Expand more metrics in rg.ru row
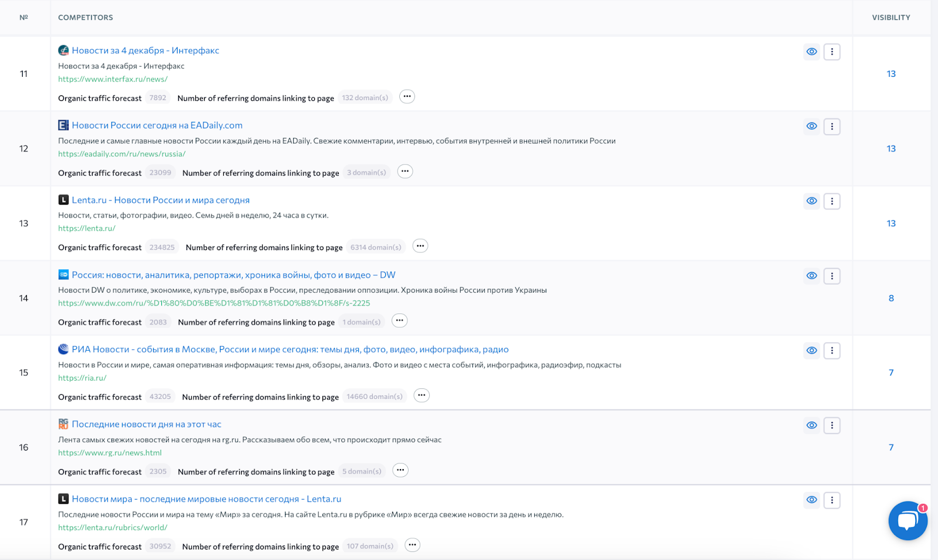This screenshot has width=938, height=560. point(400,470)
